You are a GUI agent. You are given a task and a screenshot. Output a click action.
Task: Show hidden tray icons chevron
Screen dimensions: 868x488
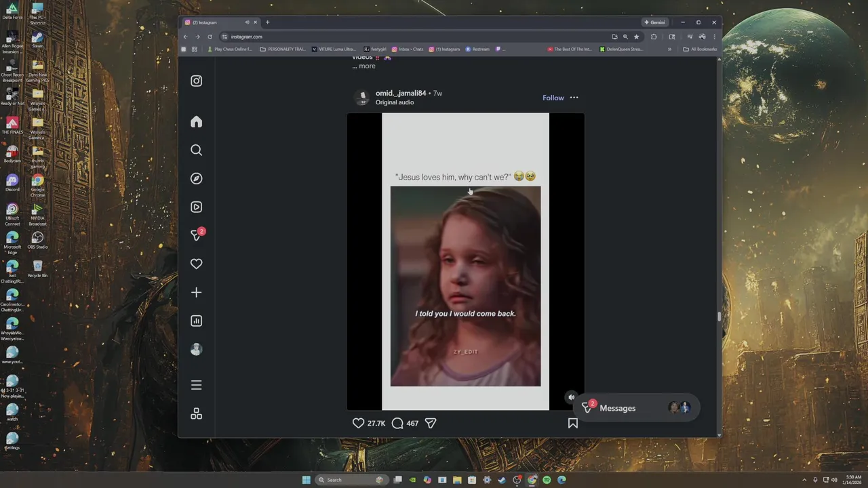(805, 480)
